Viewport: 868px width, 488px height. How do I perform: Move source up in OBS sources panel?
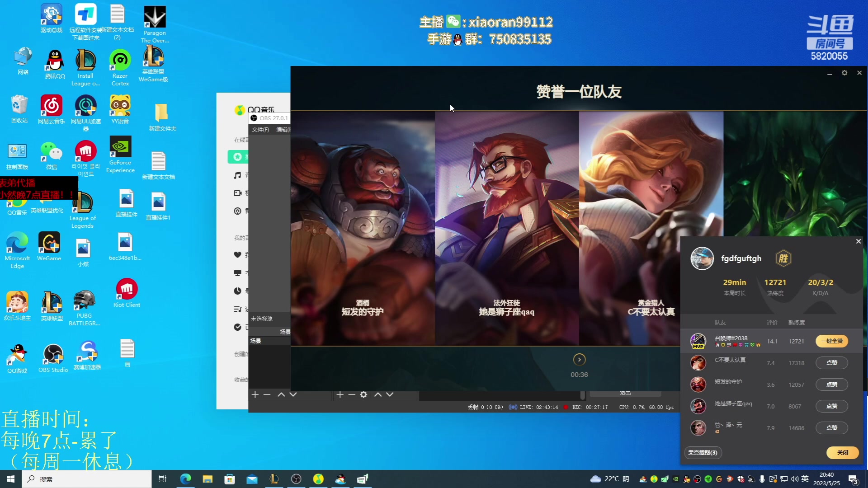coord(378,394)
